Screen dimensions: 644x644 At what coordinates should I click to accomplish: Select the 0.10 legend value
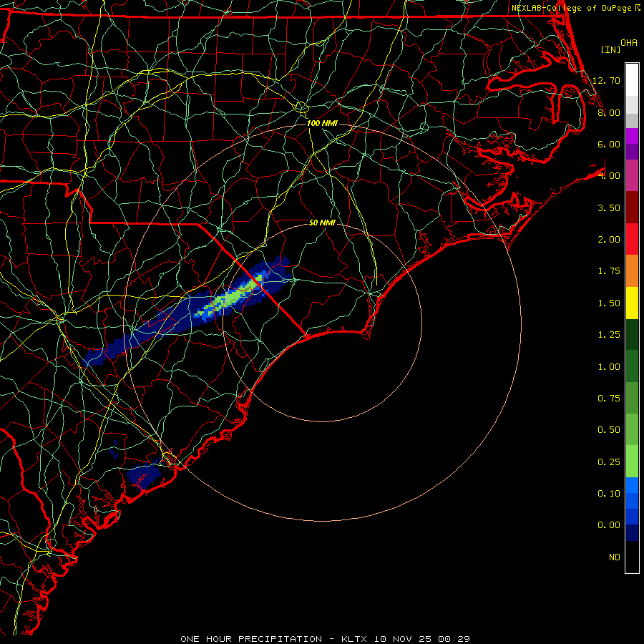coord(609,494)
